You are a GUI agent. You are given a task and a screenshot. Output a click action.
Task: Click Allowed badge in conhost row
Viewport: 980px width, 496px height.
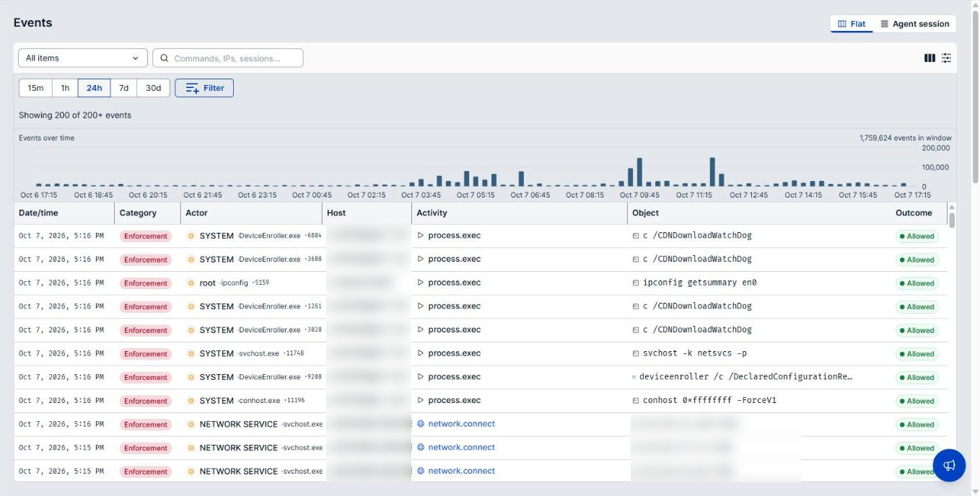pyautogui.click(x=917, y=401)
